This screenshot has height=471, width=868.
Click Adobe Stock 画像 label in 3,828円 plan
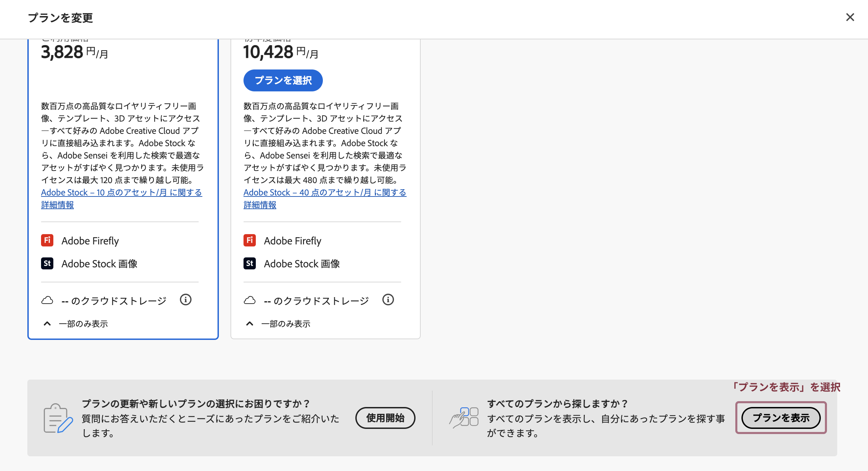click(100, 264)
